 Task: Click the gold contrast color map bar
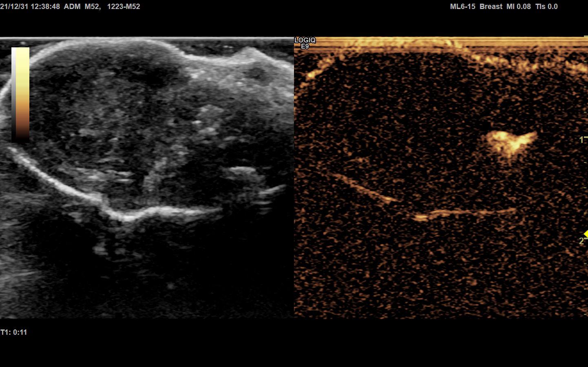coord(23,94)
